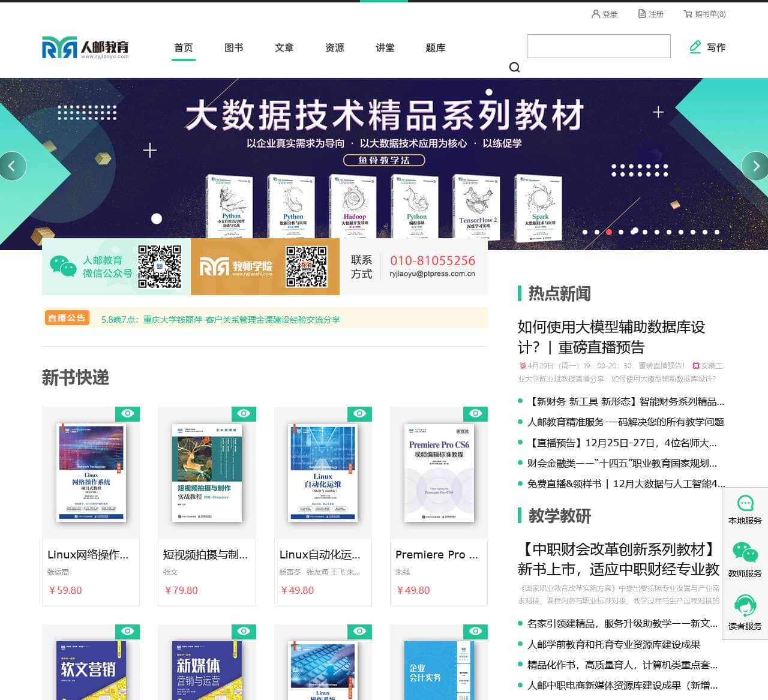Click the 购书单 shopping cart icon
The width and height of the screenshot is (768, 700).
click(688, 14)
